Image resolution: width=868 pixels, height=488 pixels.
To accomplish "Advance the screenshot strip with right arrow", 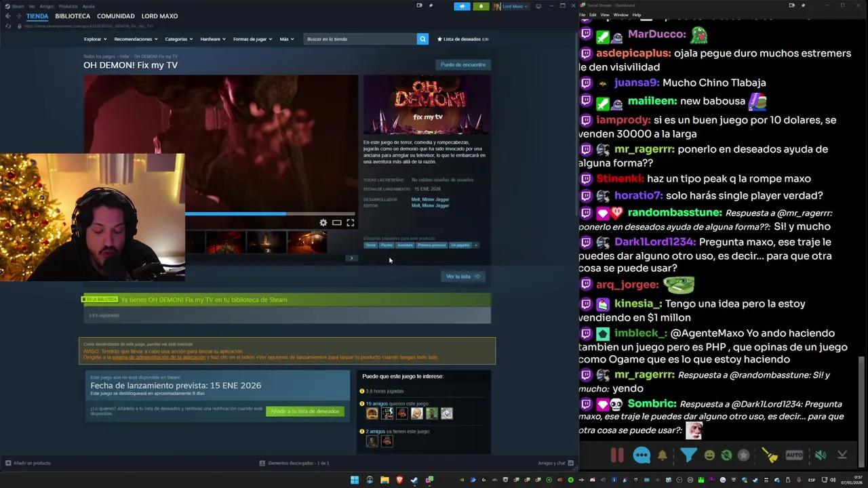I will (351, 258).
